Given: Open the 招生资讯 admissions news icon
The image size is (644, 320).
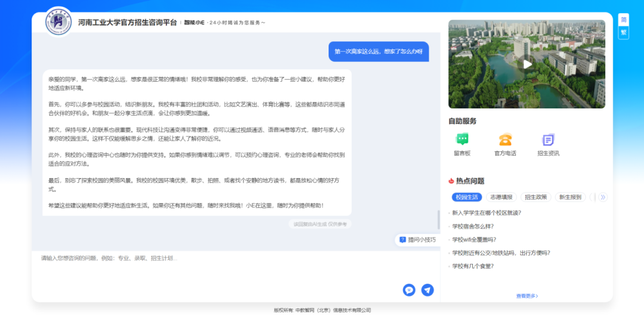Looking at the screenshot, I should (548, 139).
